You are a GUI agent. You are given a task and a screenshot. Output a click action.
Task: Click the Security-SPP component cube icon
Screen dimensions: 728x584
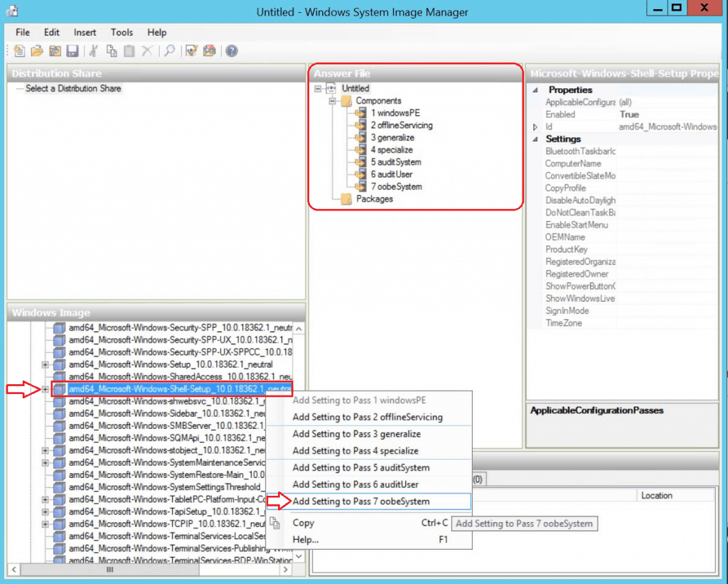point(60,327)
